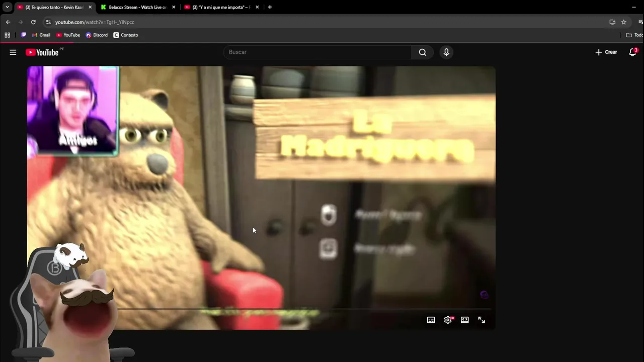Click the channel watermark in video corner
The height and width of the screenshot is (362, 644).
click(484, 295)
